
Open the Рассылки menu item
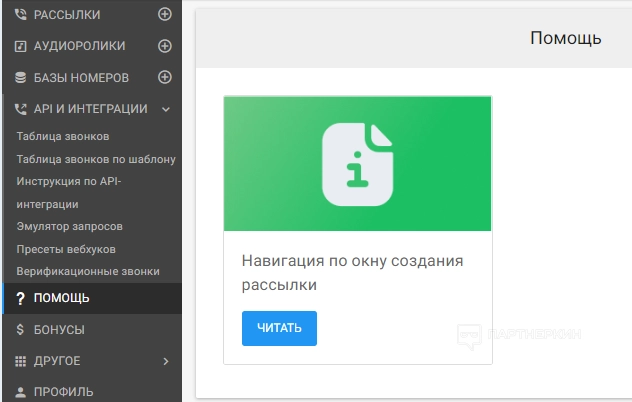coord(67,15)
